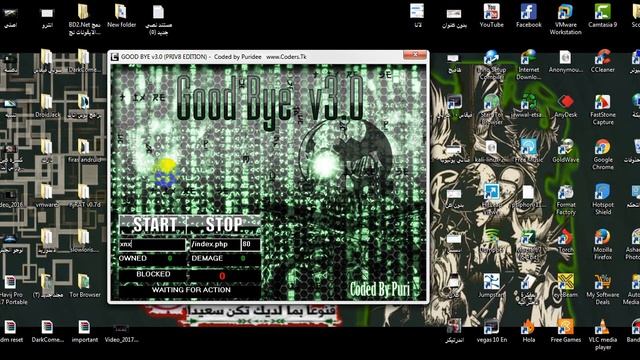Launch the Hola shortcut
This screenshot has height=360, width=640.
(529, 331)
